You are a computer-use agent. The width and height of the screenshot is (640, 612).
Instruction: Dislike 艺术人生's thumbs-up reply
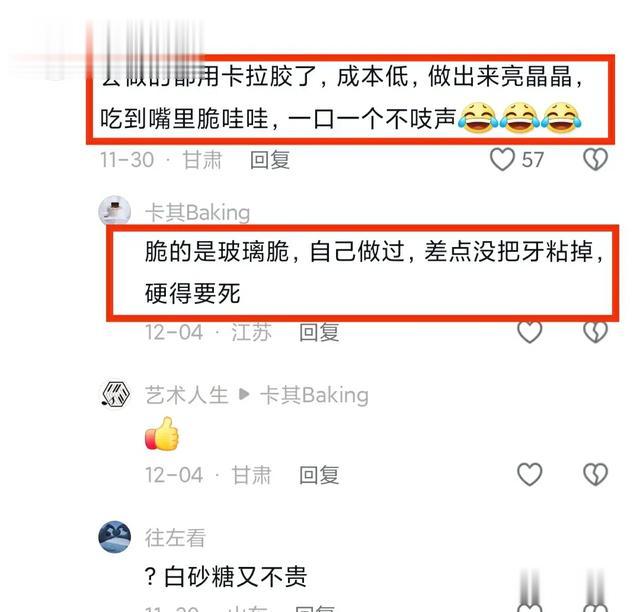pos(596,474)
